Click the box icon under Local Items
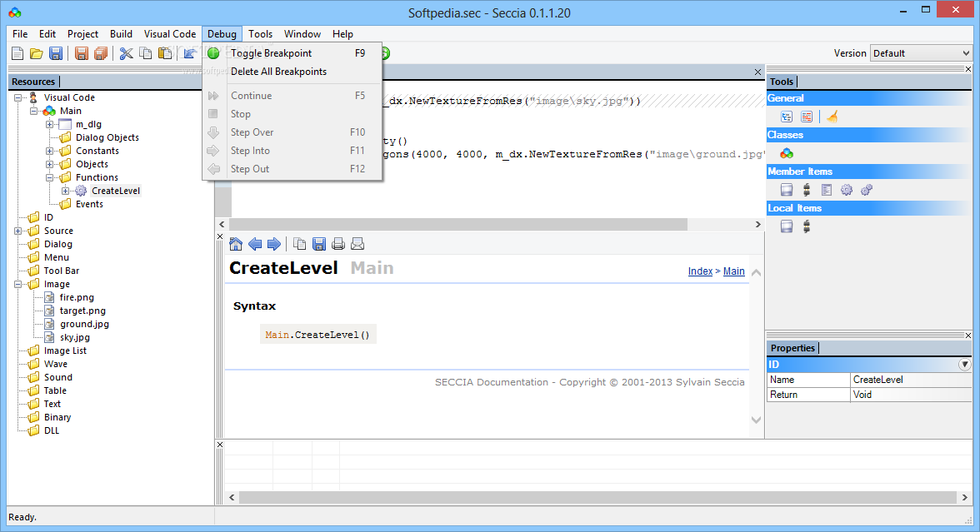980x532 pixels. tap(787, 226)
